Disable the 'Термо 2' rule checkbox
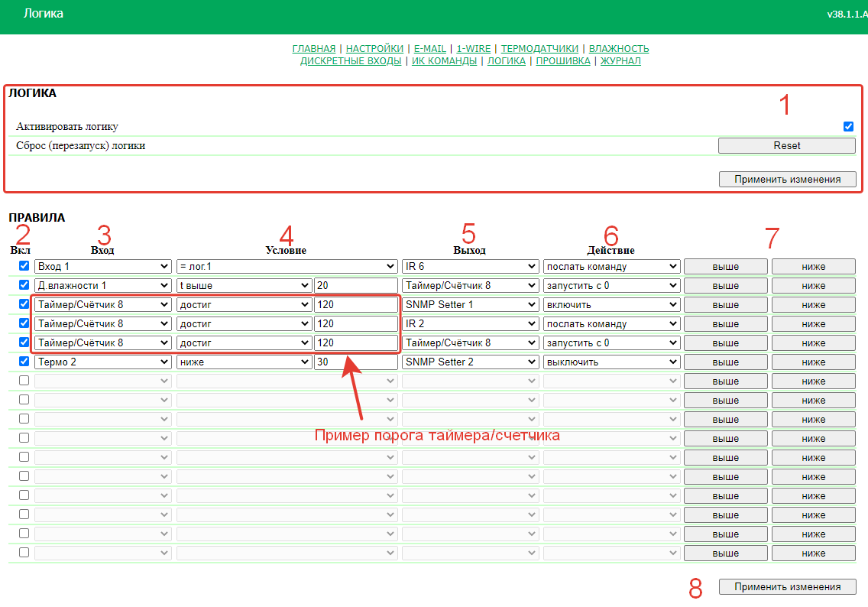 [x=24, y=362]
